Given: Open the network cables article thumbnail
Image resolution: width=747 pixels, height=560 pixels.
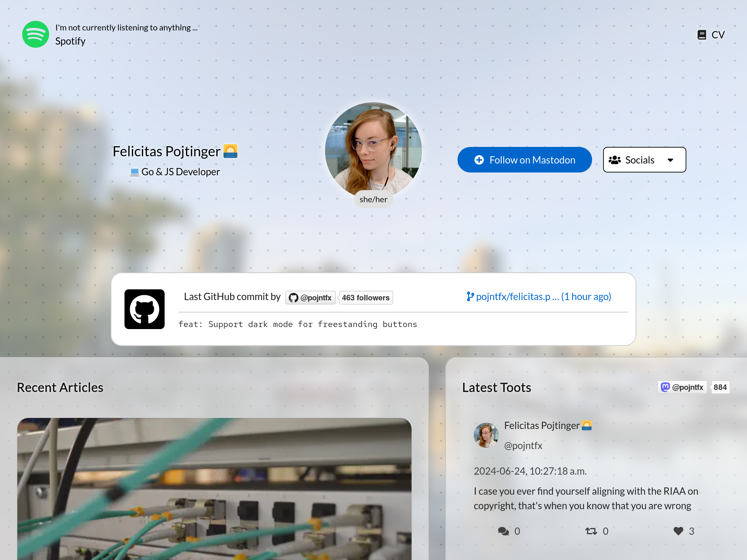Looking at the screenshot, I should point(214,489).
